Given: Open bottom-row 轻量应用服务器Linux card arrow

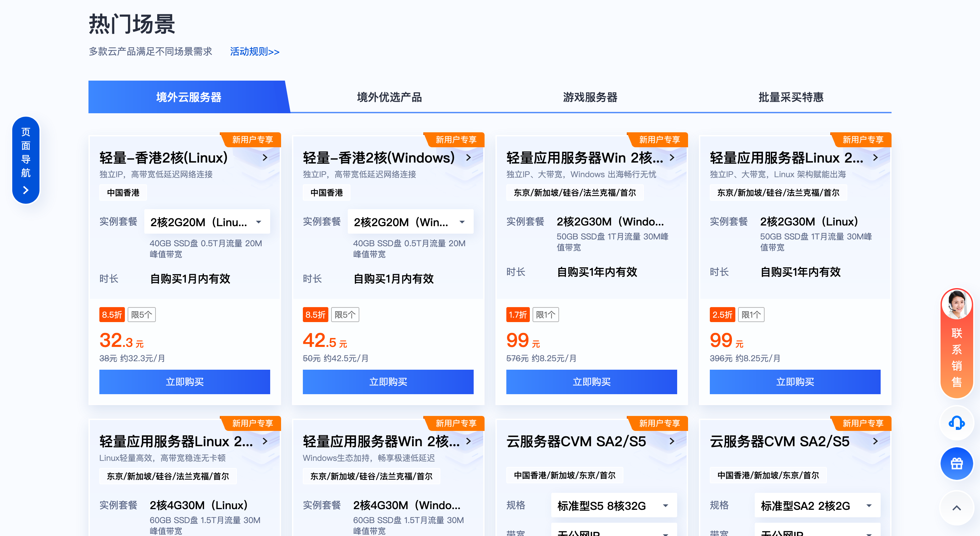Looking at the screenshot, I should point(265,441).
